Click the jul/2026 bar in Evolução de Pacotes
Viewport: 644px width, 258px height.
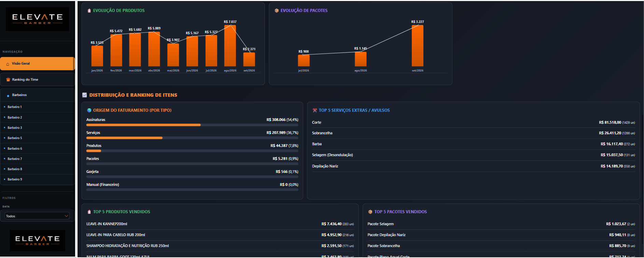tap(304, 60)
